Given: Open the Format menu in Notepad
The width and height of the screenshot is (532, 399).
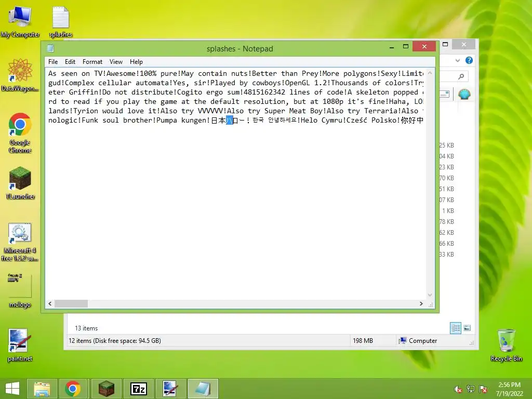Looking at the screenshot, I should pos(92,62).
